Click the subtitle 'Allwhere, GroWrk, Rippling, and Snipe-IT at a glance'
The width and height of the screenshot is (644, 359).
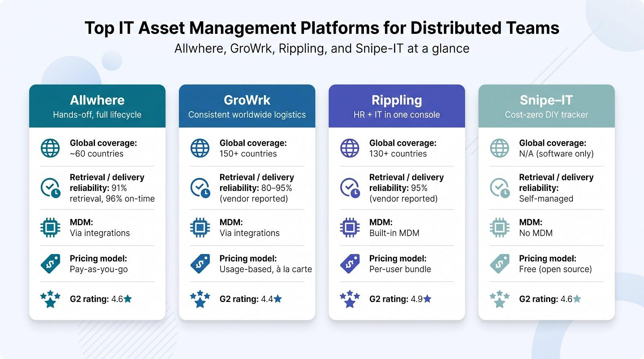322,49
